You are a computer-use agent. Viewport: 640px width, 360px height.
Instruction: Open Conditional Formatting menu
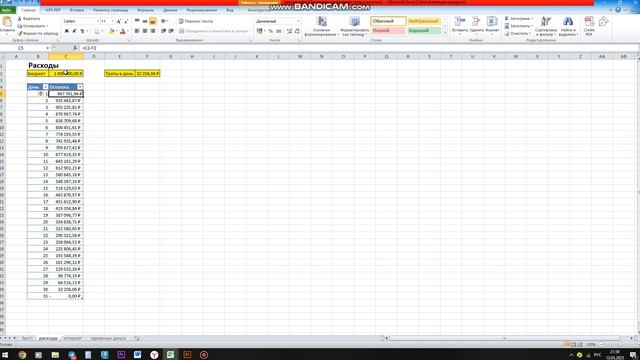coord(322,26)
